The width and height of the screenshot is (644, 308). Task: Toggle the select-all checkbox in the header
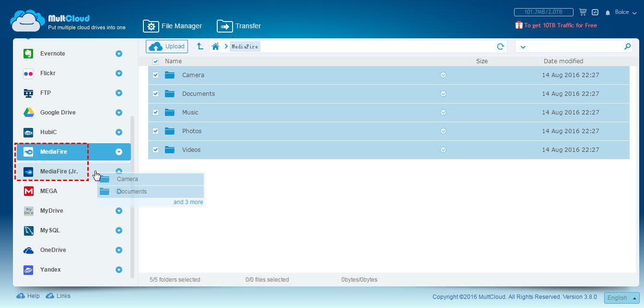pos(155,61)
